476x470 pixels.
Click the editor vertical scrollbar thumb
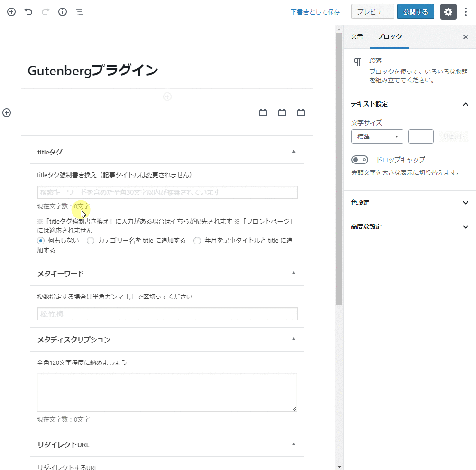click(x=339, y=168)
